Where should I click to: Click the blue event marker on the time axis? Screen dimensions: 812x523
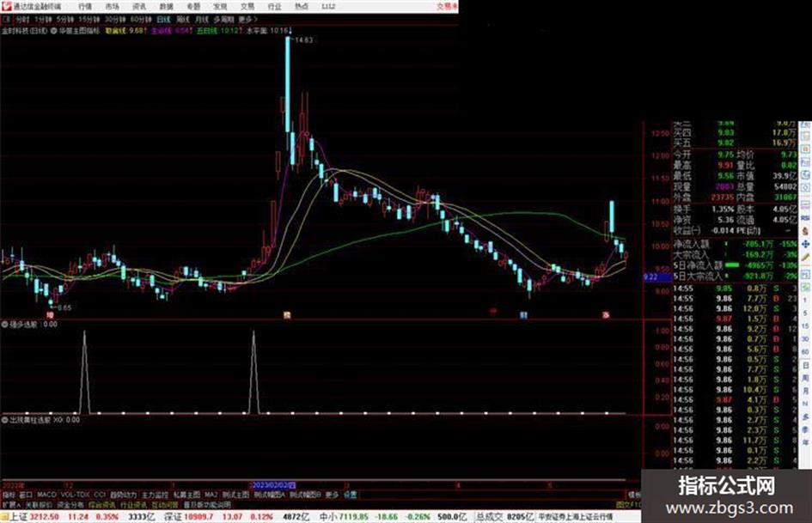tap(523, 315)
